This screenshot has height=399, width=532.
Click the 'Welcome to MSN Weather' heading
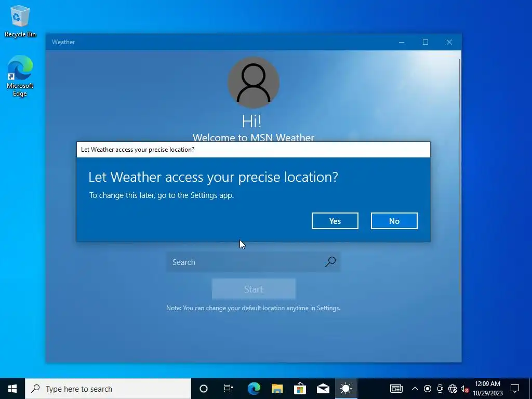click(x=254, y=137)
